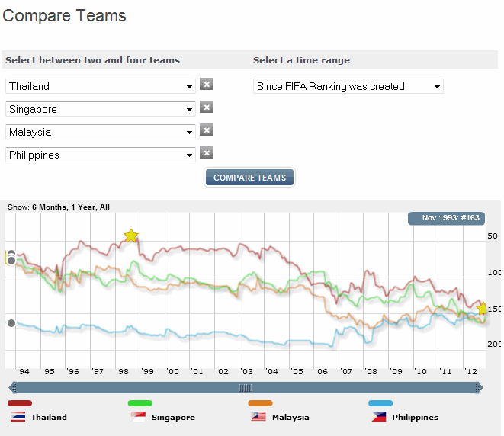This screenshot has width=504, height=436.
Task: Open the Thailand team dropdown
Action: coord(101,86)
